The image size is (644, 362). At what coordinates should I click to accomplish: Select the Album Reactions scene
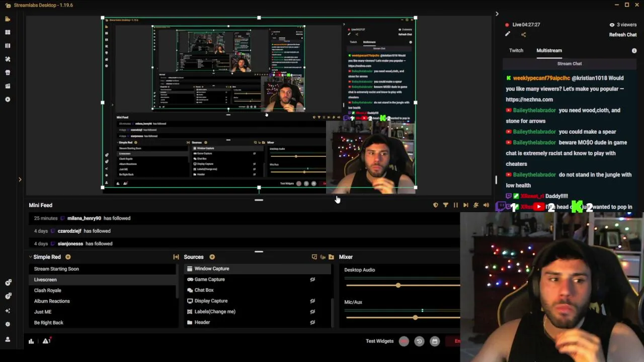[x=103, y=301]
